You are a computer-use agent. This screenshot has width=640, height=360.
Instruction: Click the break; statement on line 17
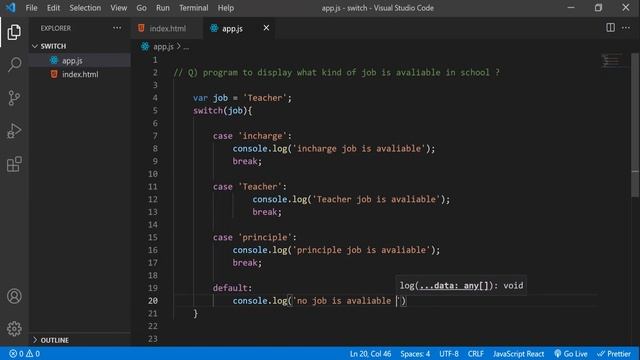[247, 262]
